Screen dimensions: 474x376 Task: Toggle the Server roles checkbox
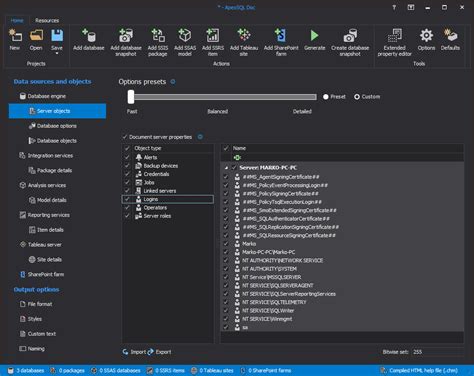(127, 216)
